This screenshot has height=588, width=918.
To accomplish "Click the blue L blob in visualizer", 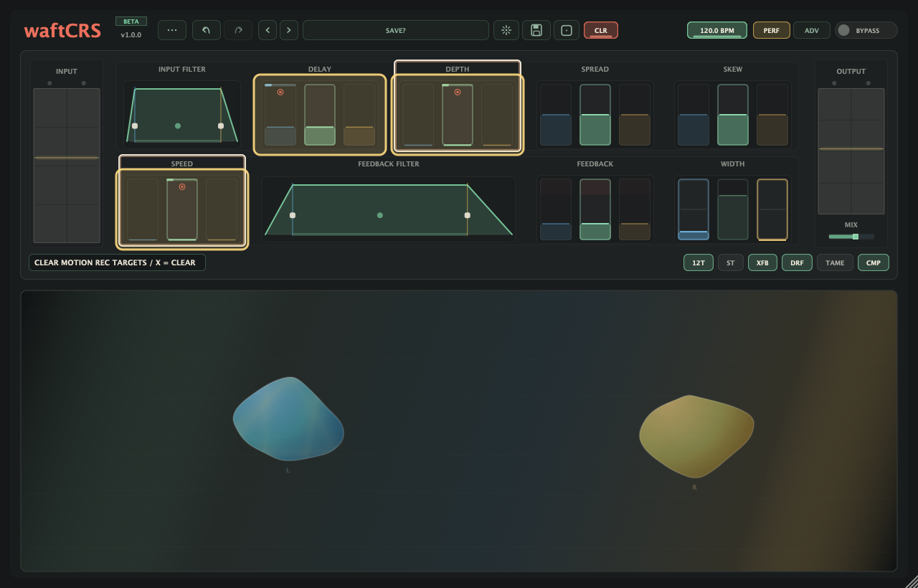I will pos(288,419).
